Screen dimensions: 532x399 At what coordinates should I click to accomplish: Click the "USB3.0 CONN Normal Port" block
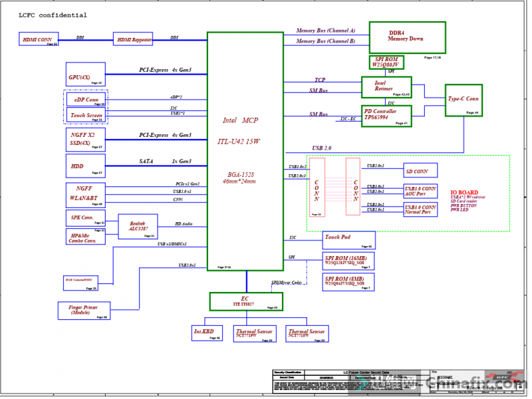click(420, 209)
